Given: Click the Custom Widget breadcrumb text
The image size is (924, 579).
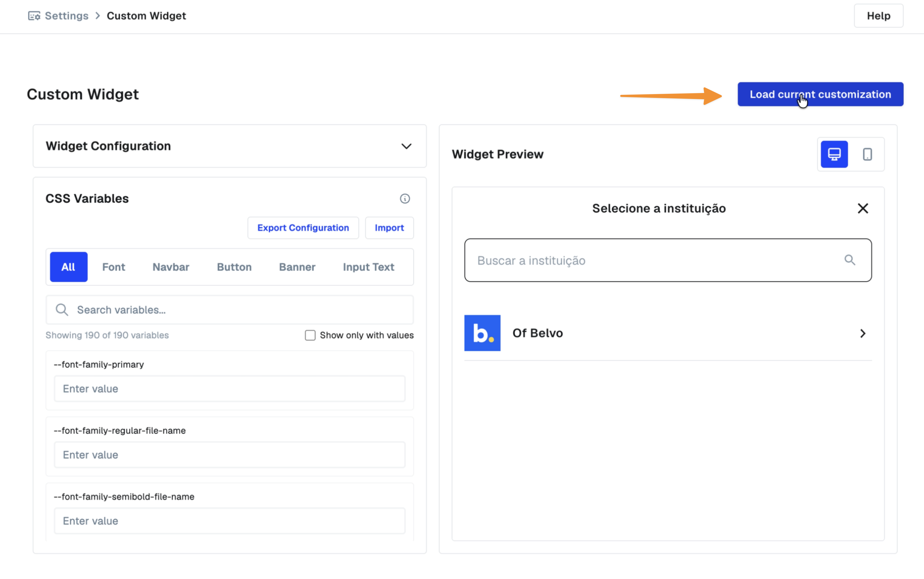Looking at the screenshot, I should pos(146,16).
